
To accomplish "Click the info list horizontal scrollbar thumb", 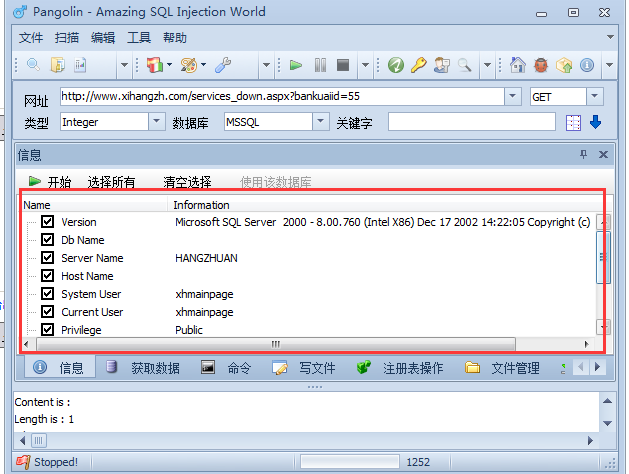I will [276, 344].
